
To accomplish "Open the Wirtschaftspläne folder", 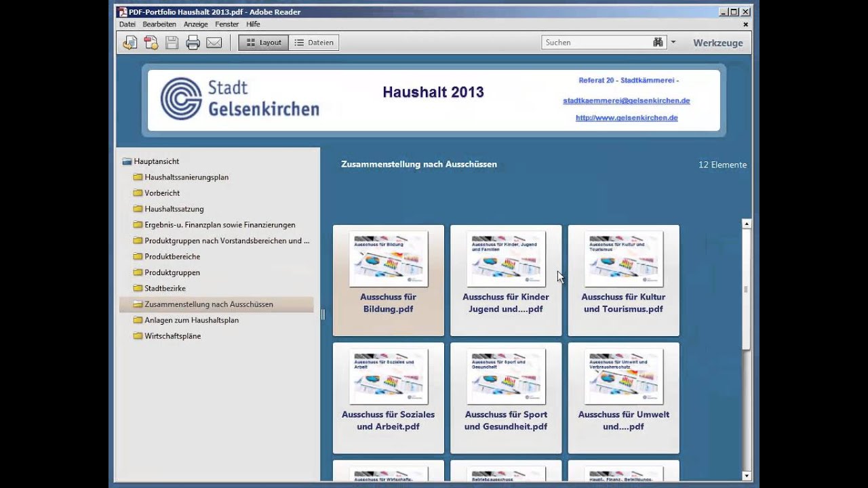I will [172, 336].
